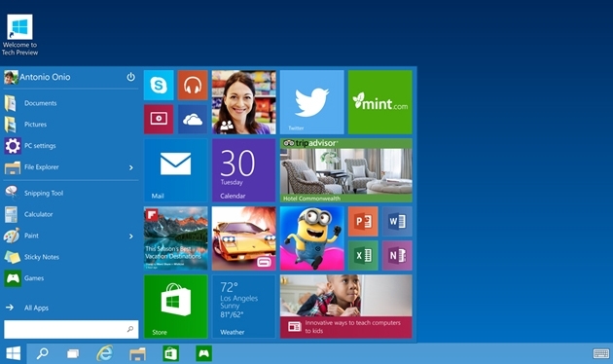The image size is (613, 364).
Task: Open the Flipboard vacation destinations tile
Action: [176, 238]
